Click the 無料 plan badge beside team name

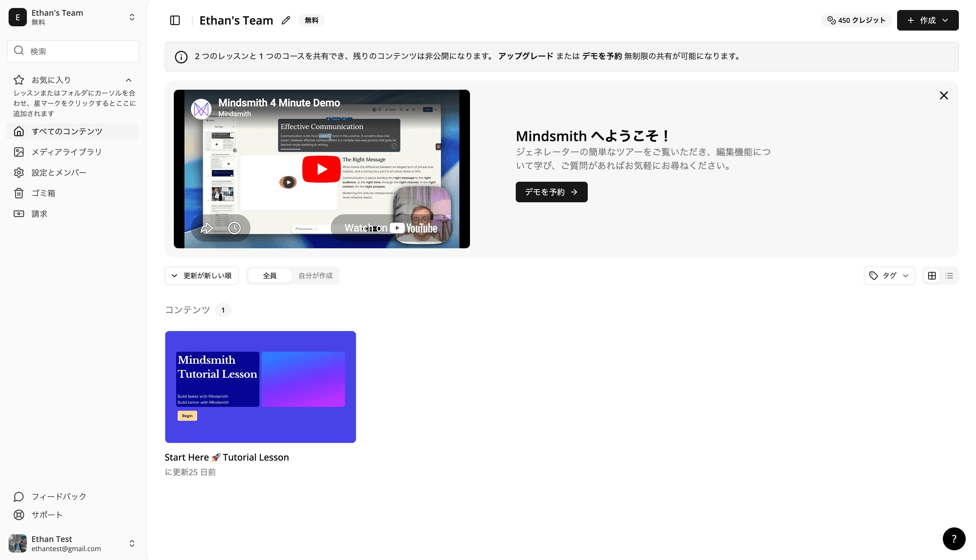click(x=311, y=20)
